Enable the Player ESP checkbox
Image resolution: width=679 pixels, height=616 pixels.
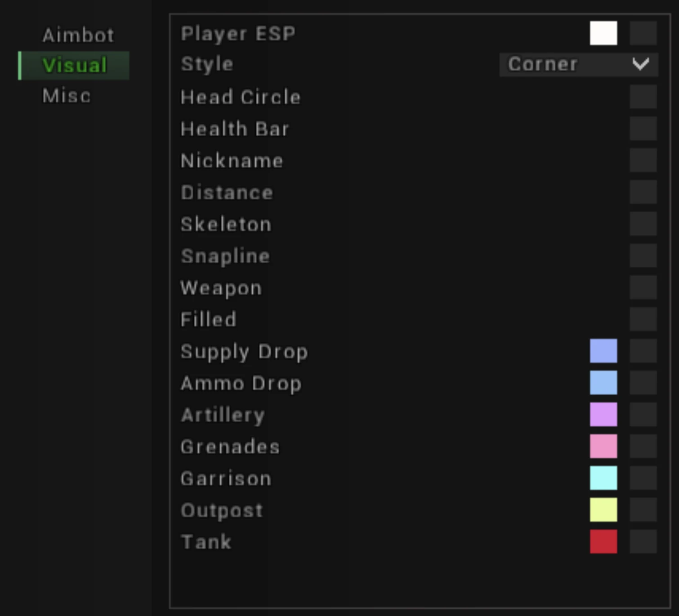643,33
